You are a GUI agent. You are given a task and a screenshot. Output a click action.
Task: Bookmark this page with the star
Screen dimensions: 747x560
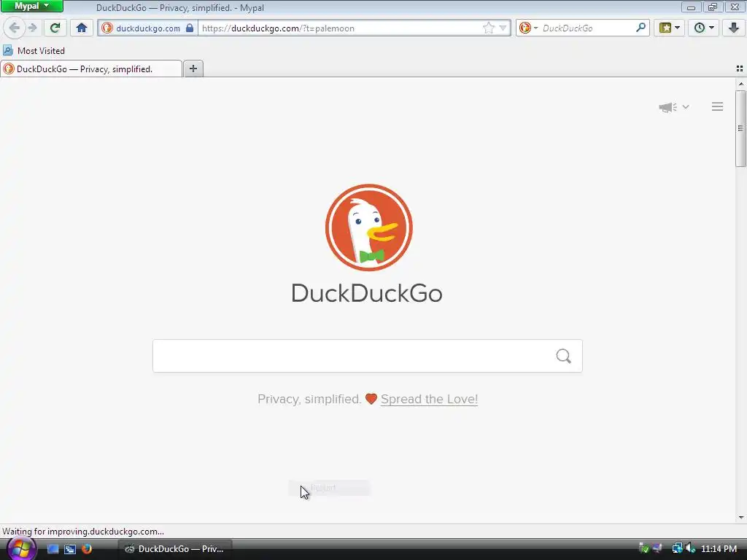[488, 28]
